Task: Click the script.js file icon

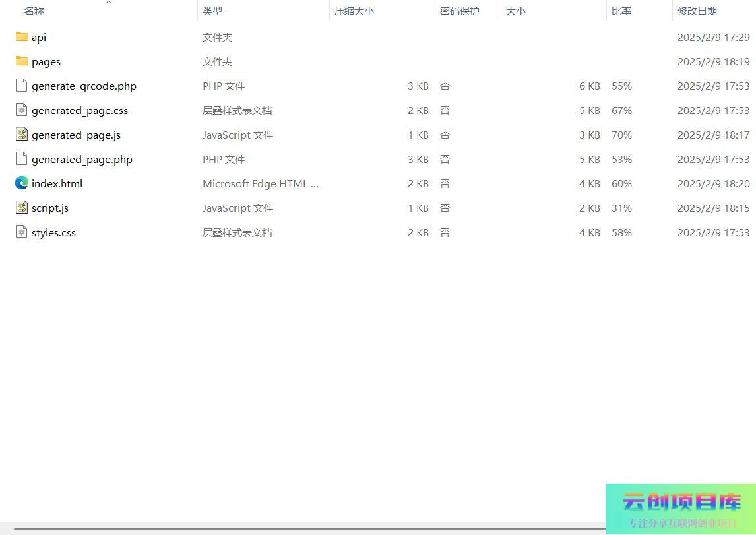Action: click(x=22, y=208)
